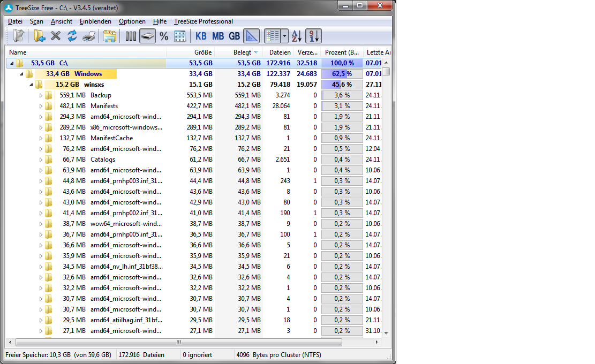Select the amd64_atiilhag.inf_31bf... folder
Viewport: 595px width, 364px height.
point(126,320)
